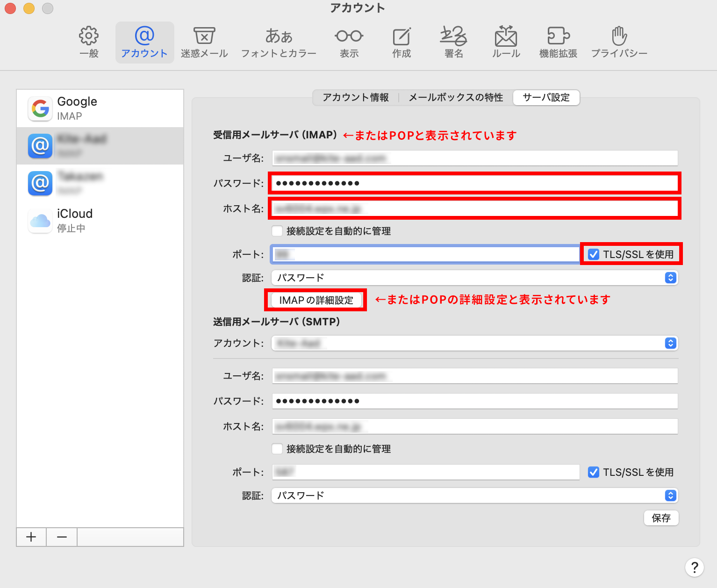This screenshot has height=588, width=717.
Task: Switch to the アカウント情報 tab
Action: (x=356, y=97)
